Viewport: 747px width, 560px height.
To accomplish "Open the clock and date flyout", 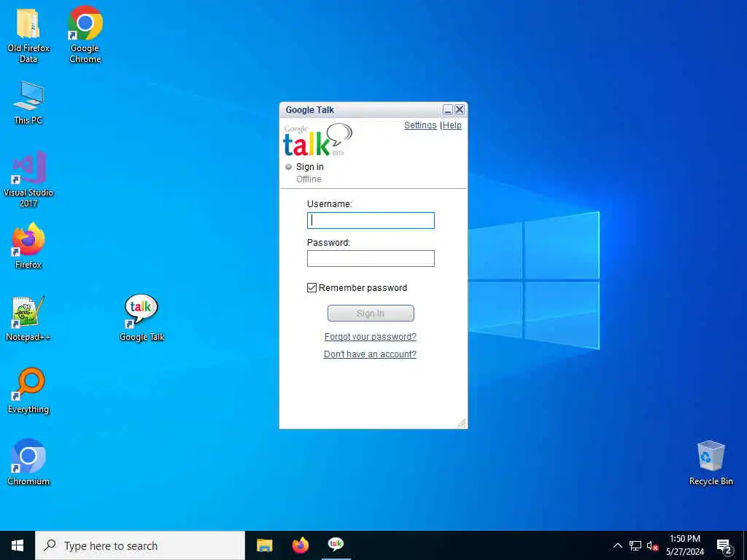I will point(684,545).
